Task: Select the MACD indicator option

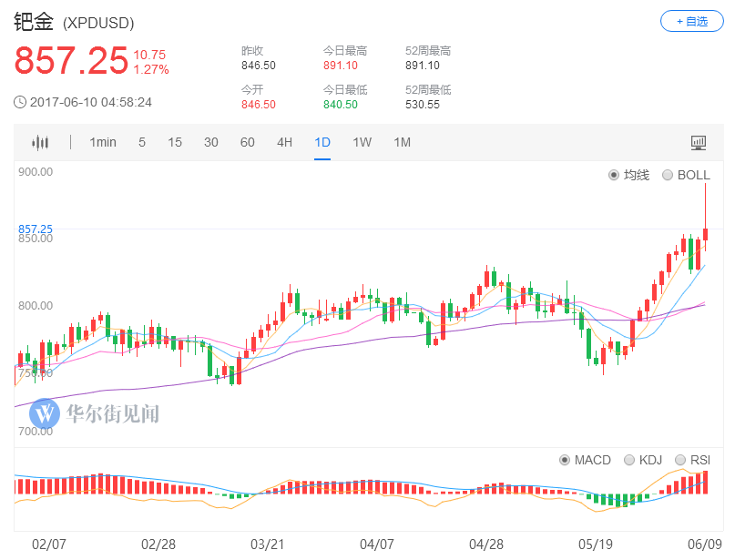Action: (565, 460)
